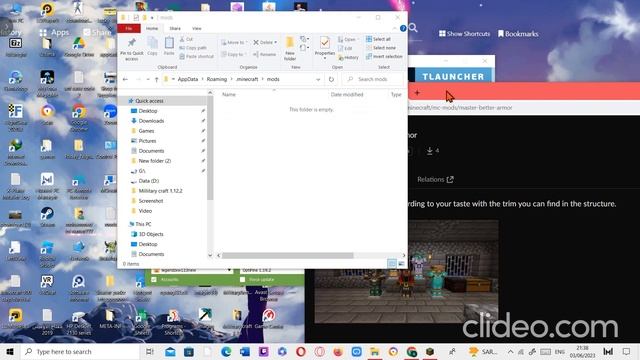
Task: Switch to details view icon in status bar
Action: point(392,264)
